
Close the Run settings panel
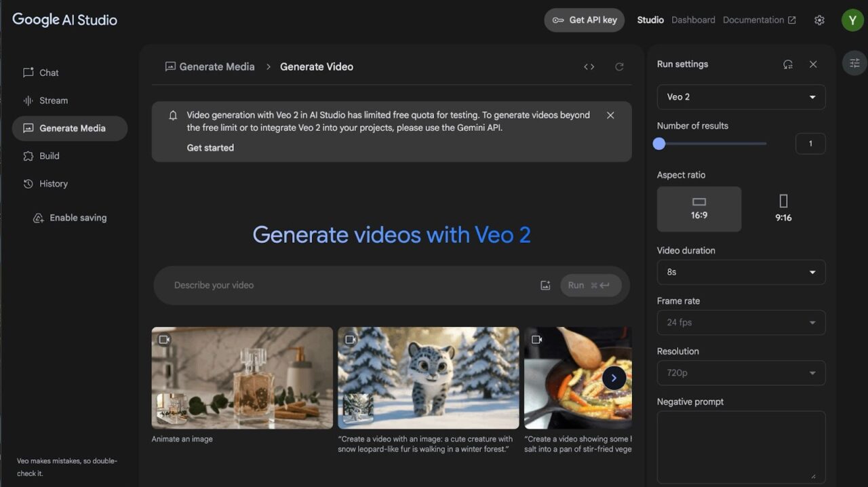813,64
